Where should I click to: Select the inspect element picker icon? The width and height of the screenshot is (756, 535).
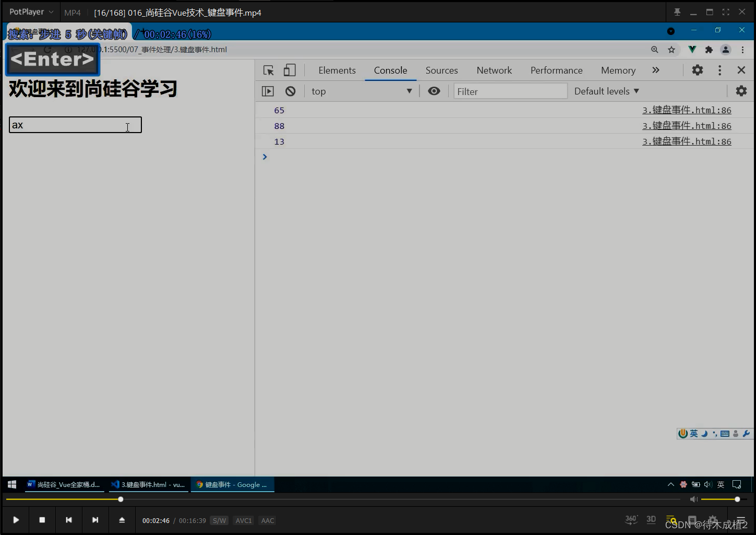tap(269, 70)
